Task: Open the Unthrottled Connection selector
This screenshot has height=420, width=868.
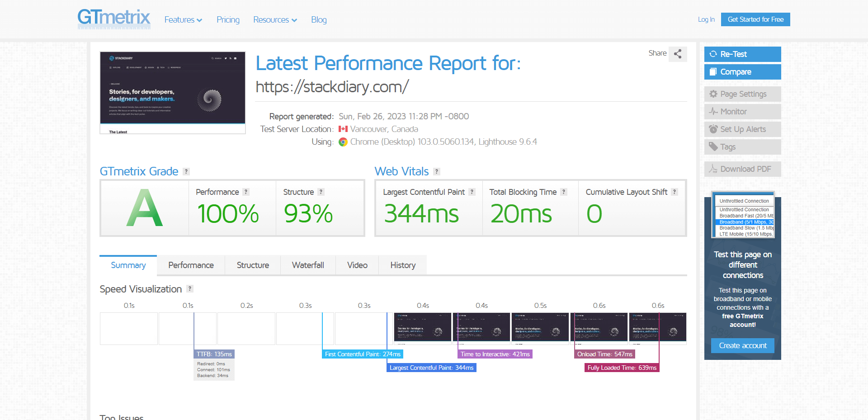Action: coord(744,201)
